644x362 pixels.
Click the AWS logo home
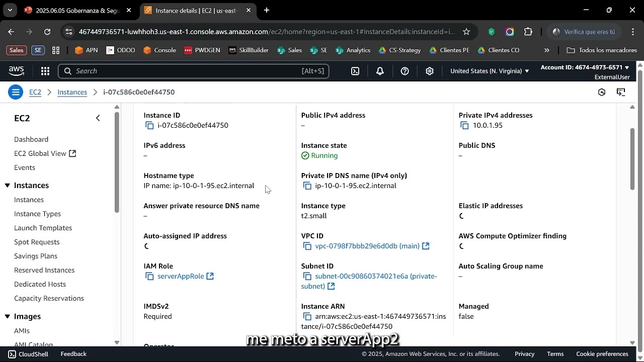pyautogui.click(x=16, y=71)
